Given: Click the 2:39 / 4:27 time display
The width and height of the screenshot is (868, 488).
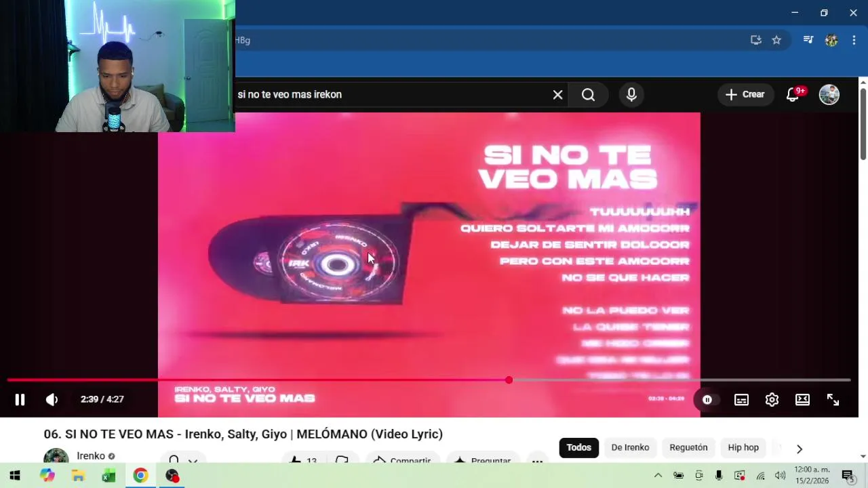Looking at the screenshot, I should 102,400.
